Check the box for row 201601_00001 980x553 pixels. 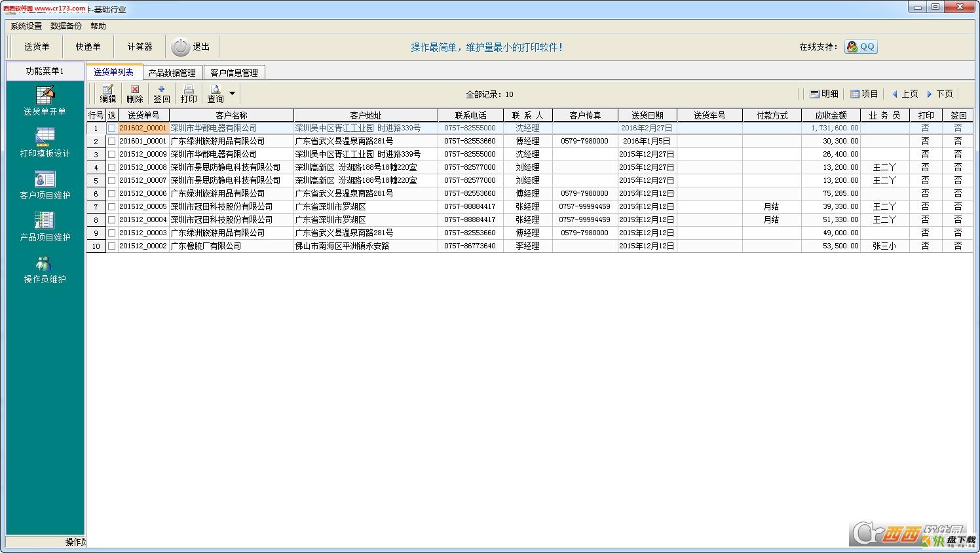[x=111, y=142]
